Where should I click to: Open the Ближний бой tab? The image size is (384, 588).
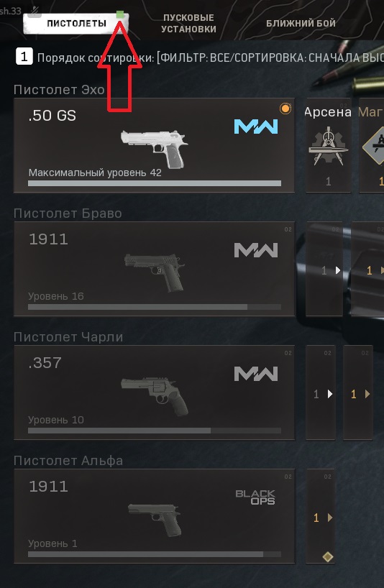[x=301, y=23]
